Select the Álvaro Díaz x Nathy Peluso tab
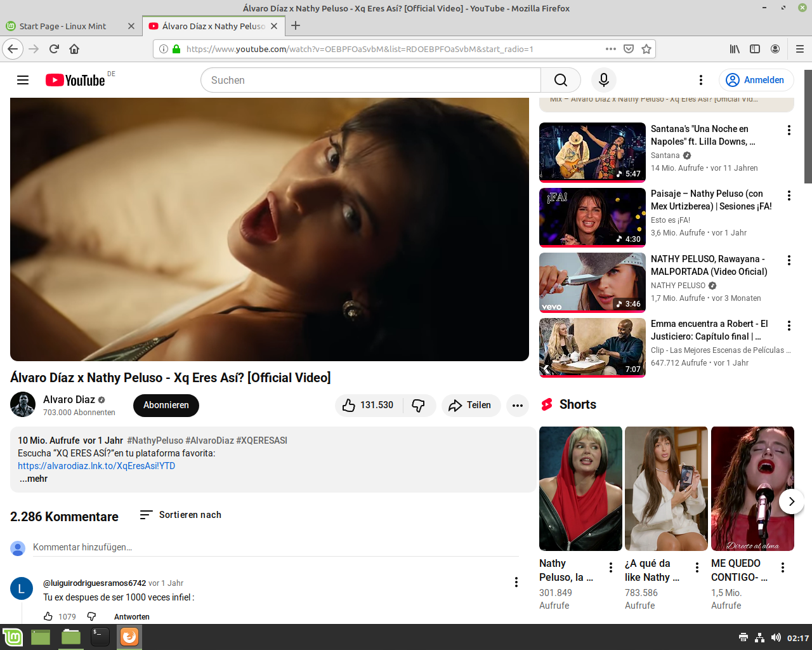812x650 pixels. tap(213, 26)
